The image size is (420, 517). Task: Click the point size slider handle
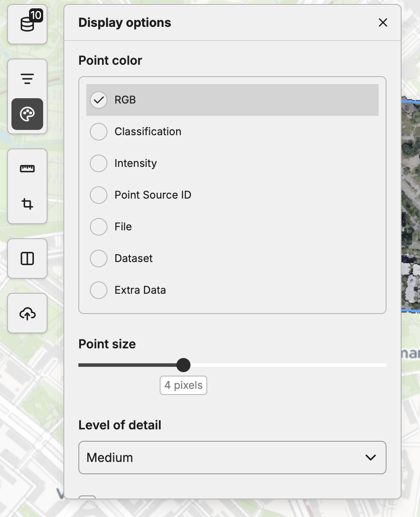pyautogui.click(x=183, y=365)
